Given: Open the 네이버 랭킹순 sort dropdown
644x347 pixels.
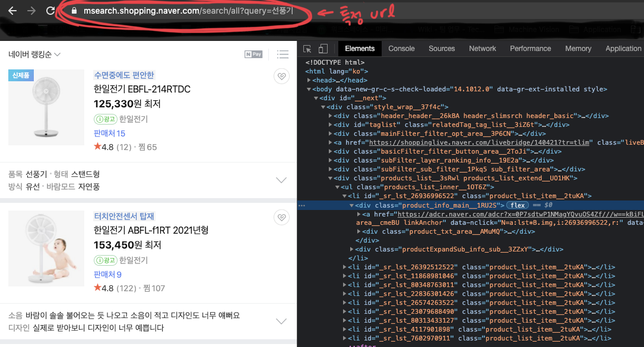Looking at the screenshot, I should (34, 54).
